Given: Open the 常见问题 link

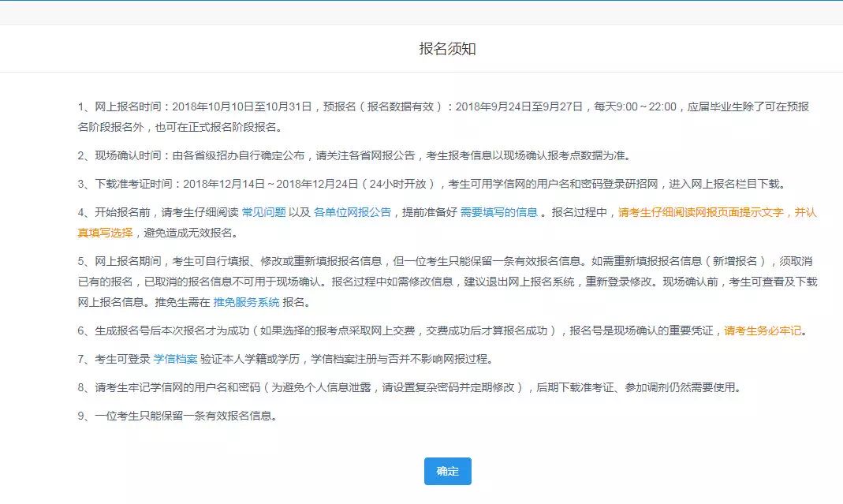Looking at the screenshot, I should (263, 212).
